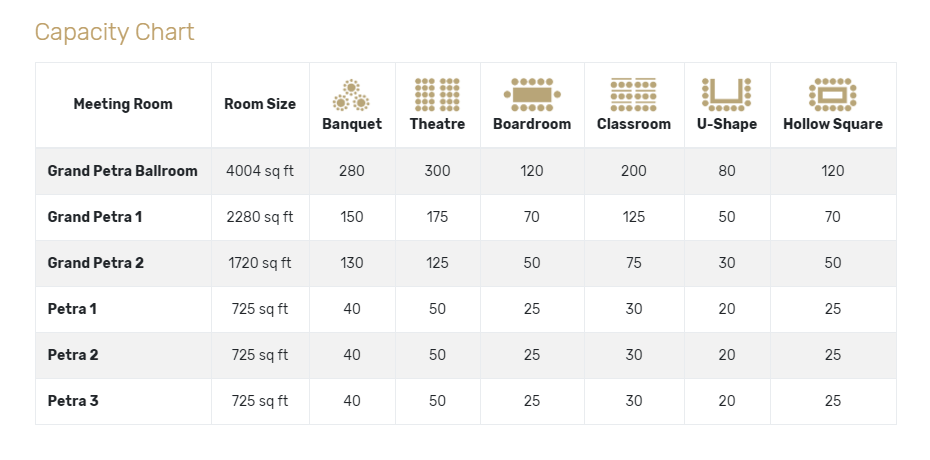Click Grand Petra 2 banquet capacity 130

[x=352, y=263]
